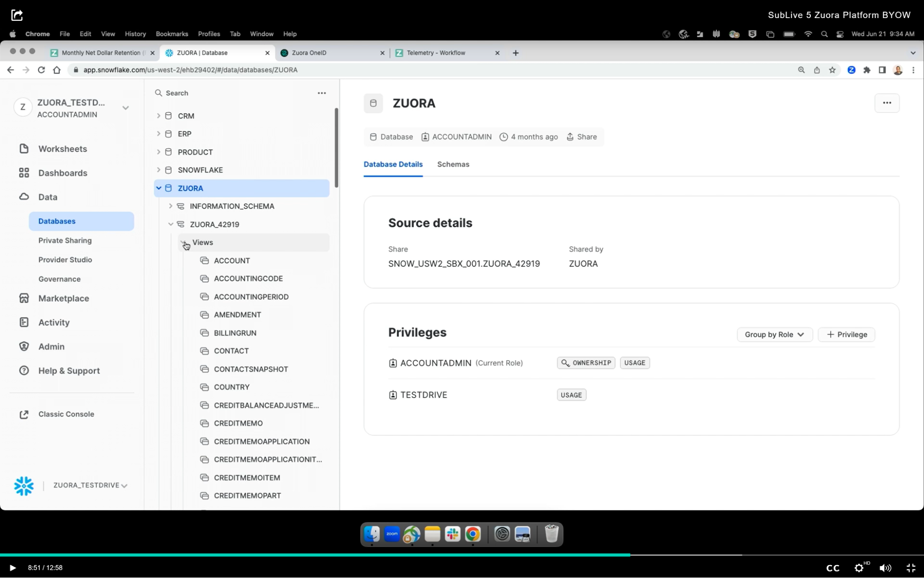Click Chrome reload page icon
The width and height of the screenshot is (924, 578).
pyautogui.click(x=42, y=70)
